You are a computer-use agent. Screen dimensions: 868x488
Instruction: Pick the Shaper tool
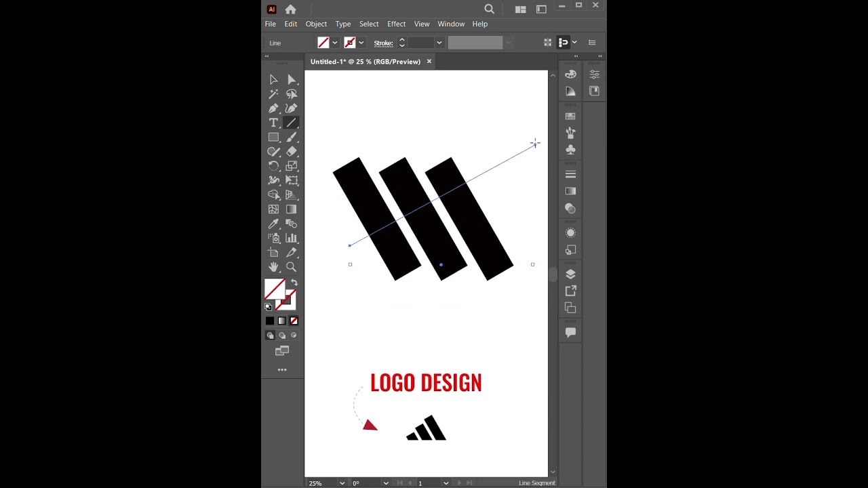tap(273, 152)
